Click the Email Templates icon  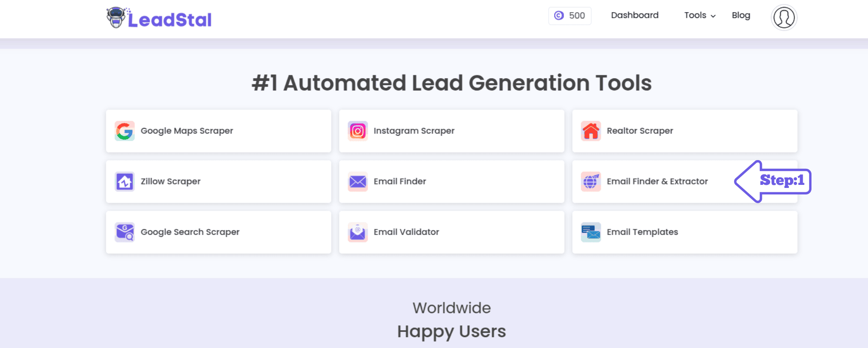(x=591, y=232)
